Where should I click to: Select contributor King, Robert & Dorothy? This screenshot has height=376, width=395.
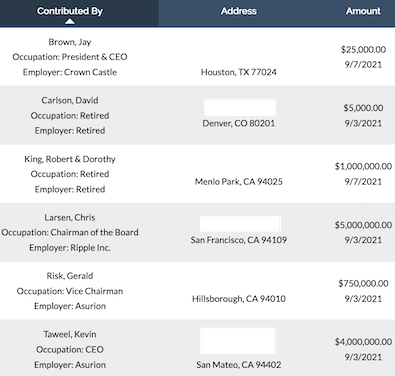(x=70, y=159)
